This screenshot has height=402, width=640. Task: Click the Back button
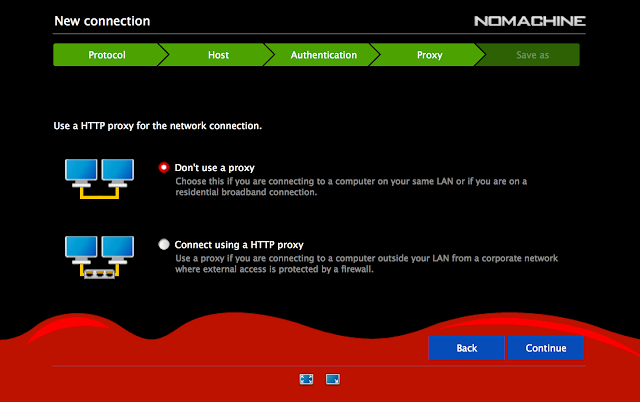467,348
